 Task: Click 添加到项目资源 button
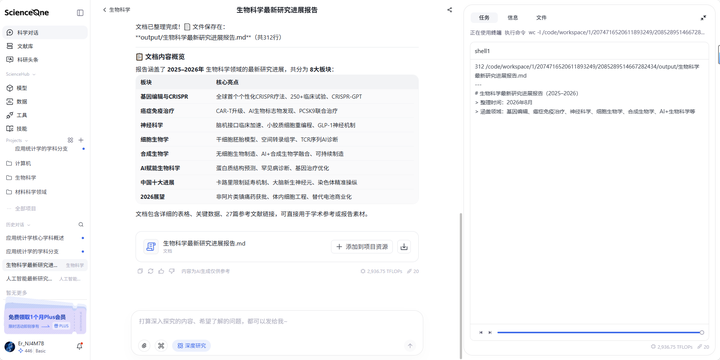coord(362,247)
